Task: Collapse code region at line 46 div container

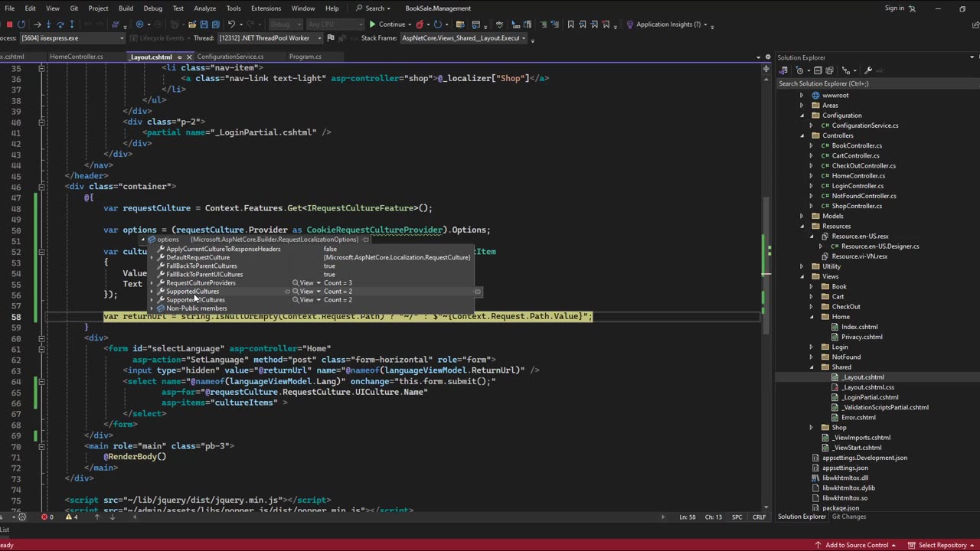Action: click(x=42, y=186)
